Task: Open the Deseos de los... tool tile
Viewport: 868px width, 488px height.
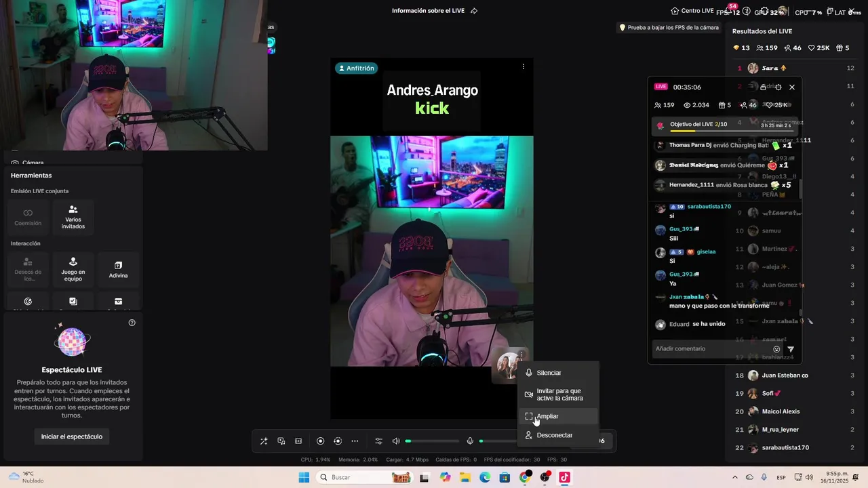Action: (x=28, y=269)
